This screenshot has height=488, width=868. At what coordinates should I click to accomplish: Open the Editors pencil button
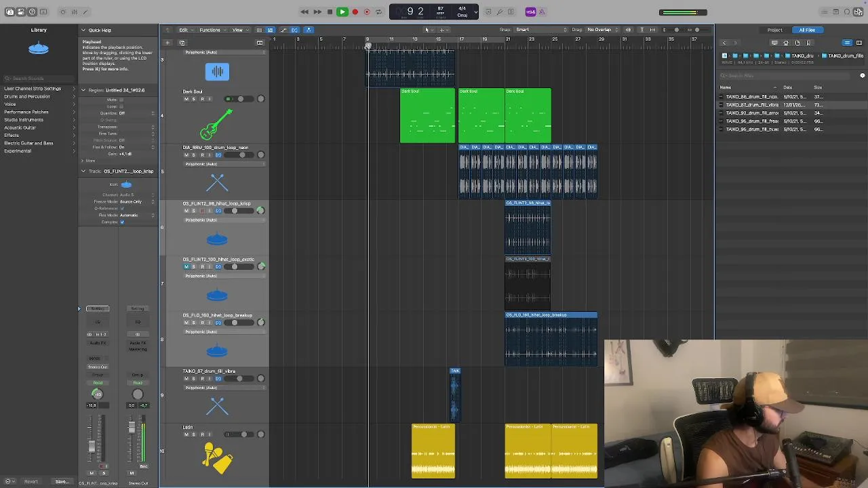coord(85,12)
